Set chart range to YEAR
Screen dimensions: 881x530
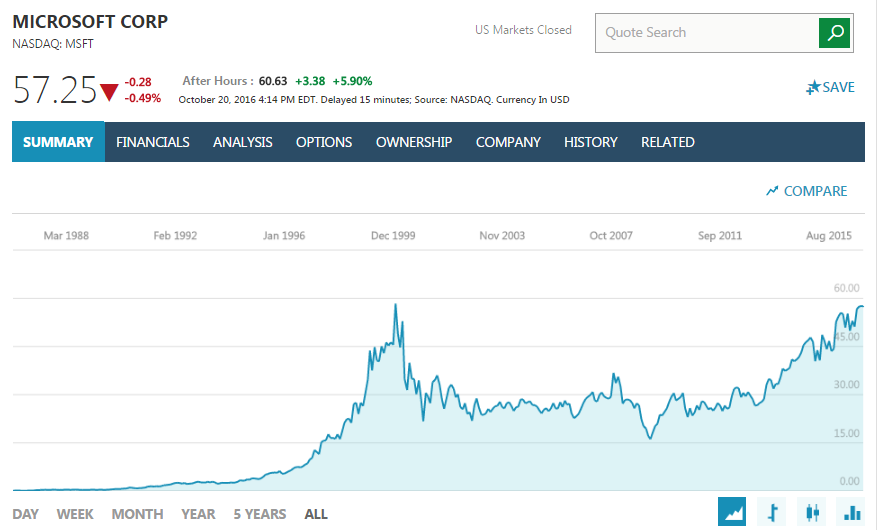(x=198, y=514)
